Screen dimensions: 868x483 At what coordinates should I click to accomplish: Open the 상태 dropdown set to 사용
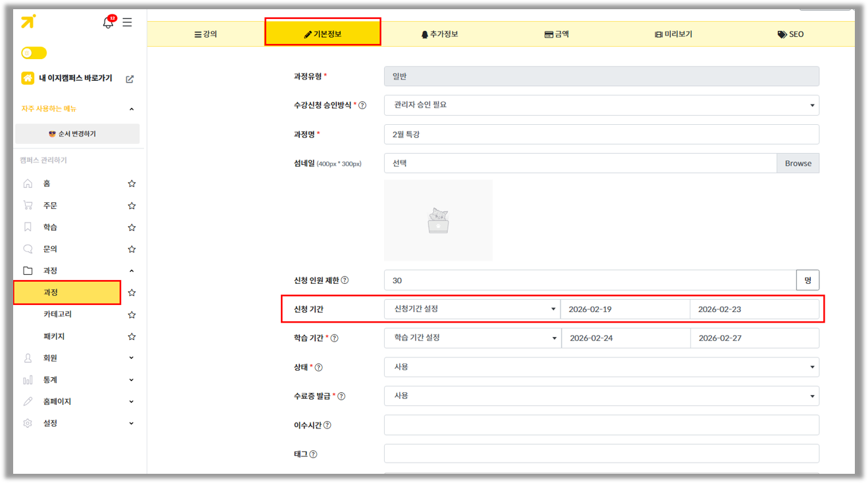tap(601, 367)
